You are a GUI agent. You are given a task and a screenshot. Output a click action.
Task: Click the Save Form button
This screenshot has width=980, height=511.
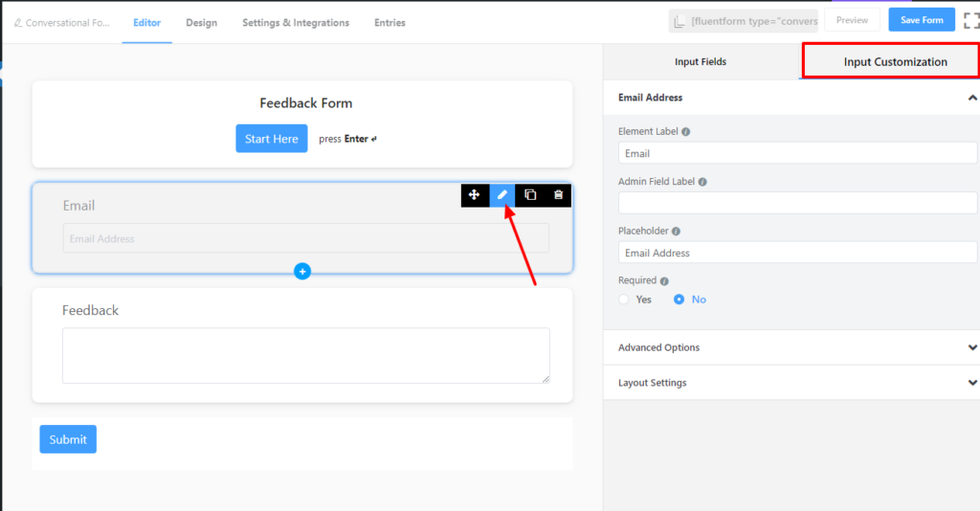coord(922,20)
